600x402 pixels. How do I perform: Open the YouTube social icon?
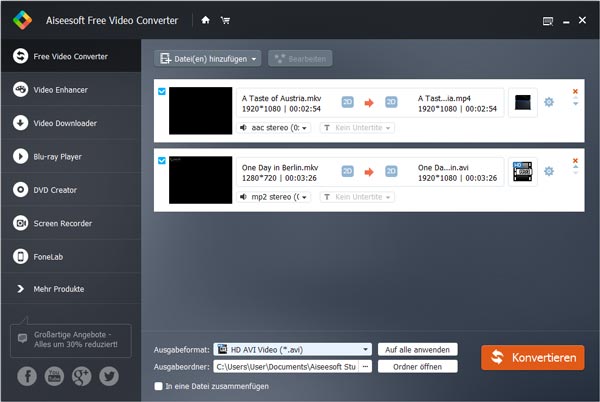53,376
